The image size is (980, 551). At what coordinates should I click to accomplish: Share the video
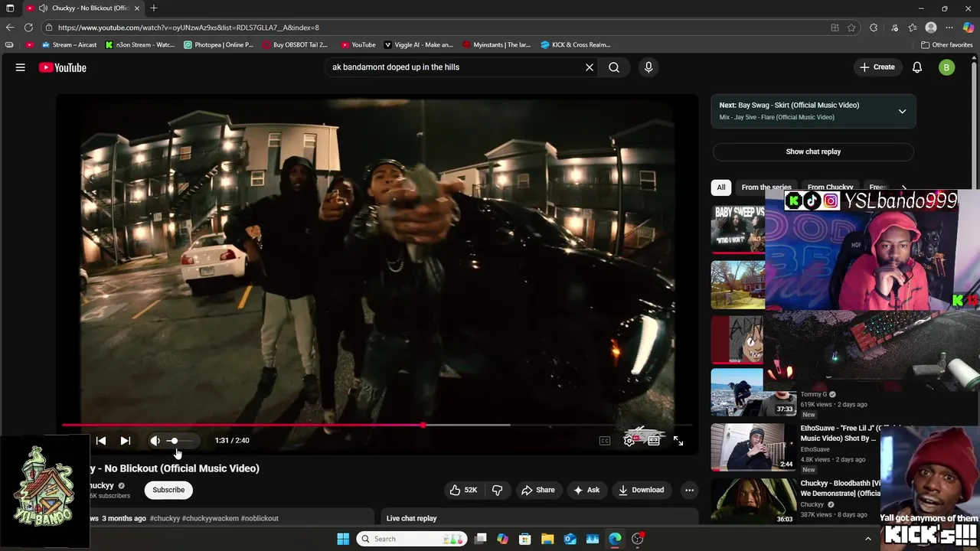coord(538,490)
